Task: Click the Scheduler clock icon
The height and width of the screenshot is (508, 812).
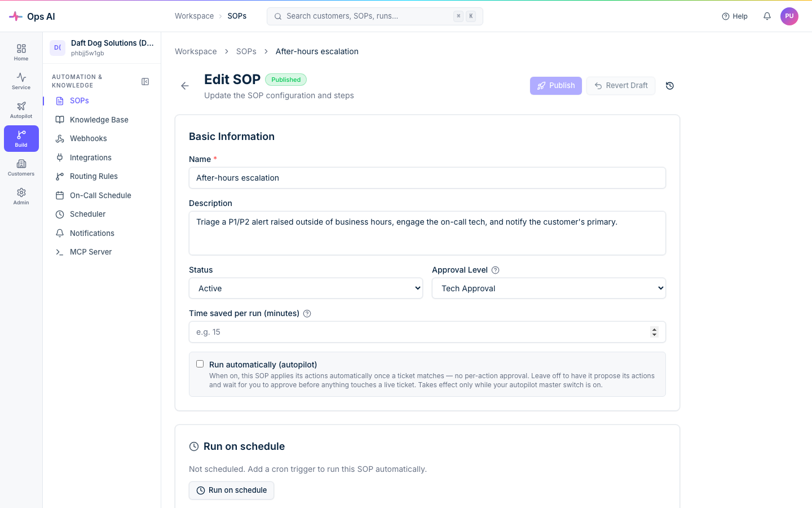Action: (60, 214)
